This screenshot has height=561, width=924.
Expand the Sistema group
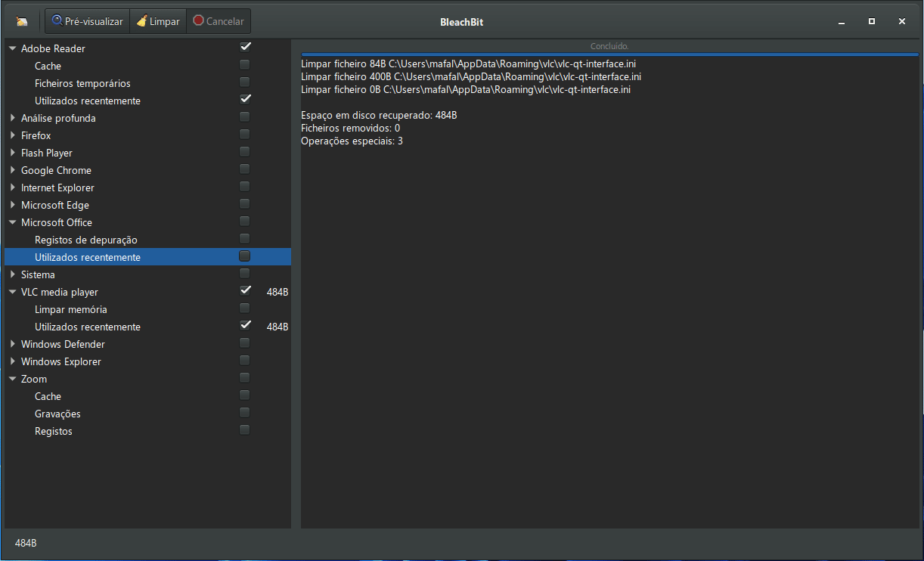[x=12, y=274]
